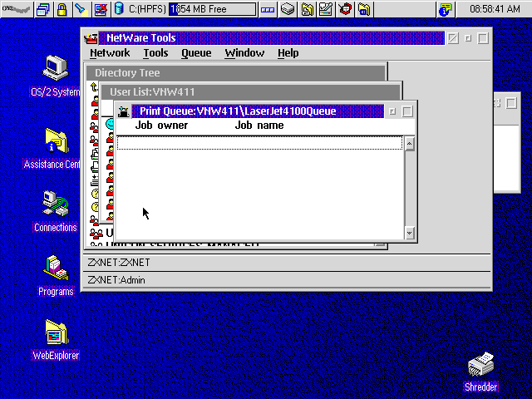Click the Print Queue scrollbar up arrow

(410, 144)
